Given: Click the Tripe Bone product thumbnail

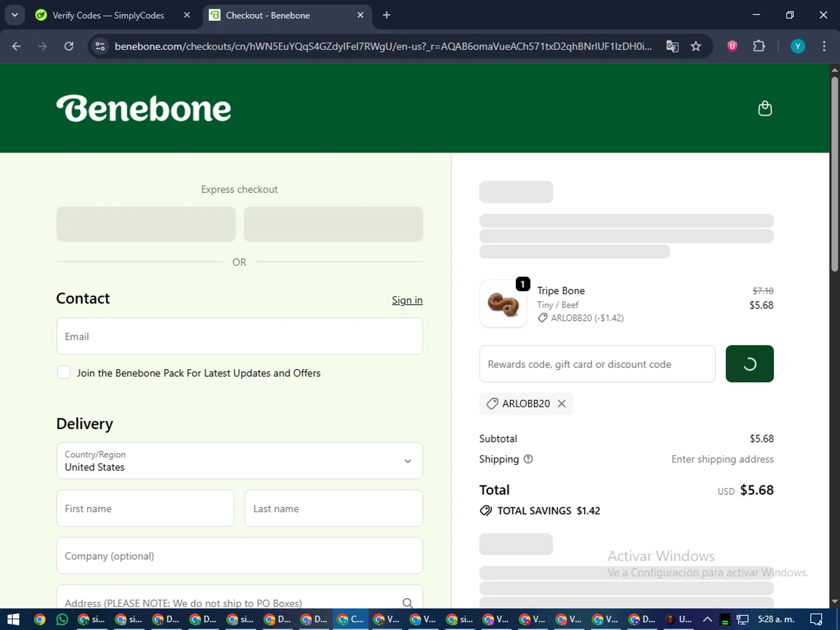Looking at the screenshot, I should (x=503, y=304).
